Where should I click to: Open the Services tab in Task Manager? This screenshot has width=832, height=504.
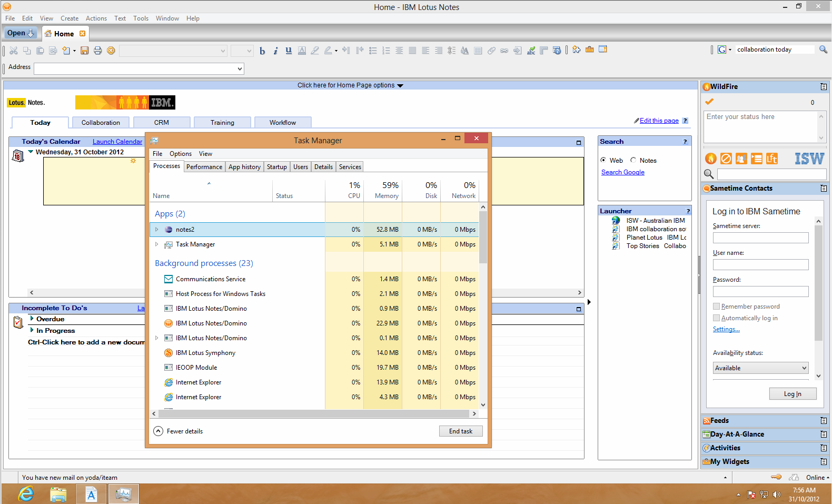coord(350,167)
